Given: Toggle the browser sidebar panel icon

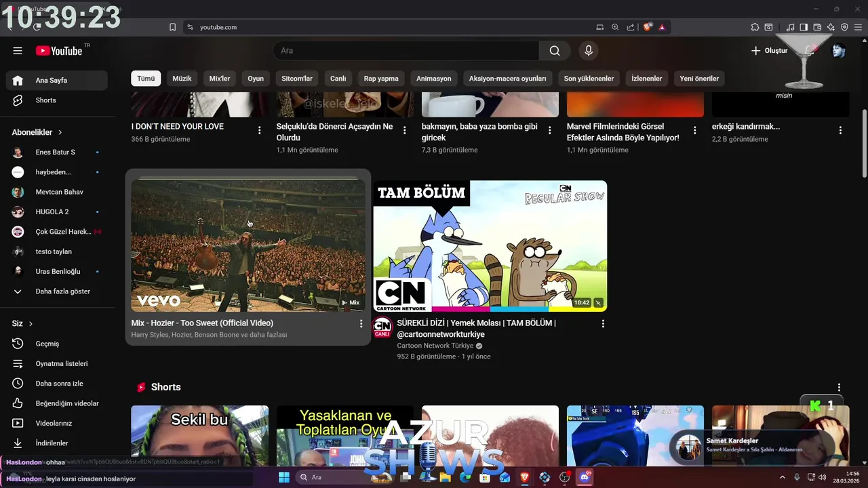Looking at the screenshot, I should click(x=804, y=27).
